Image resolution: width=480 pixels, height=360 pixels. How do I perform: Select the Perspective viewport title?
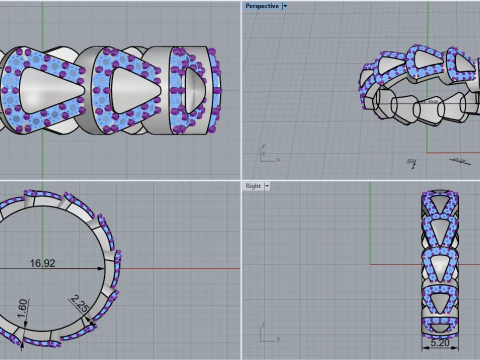click(262, 6)
